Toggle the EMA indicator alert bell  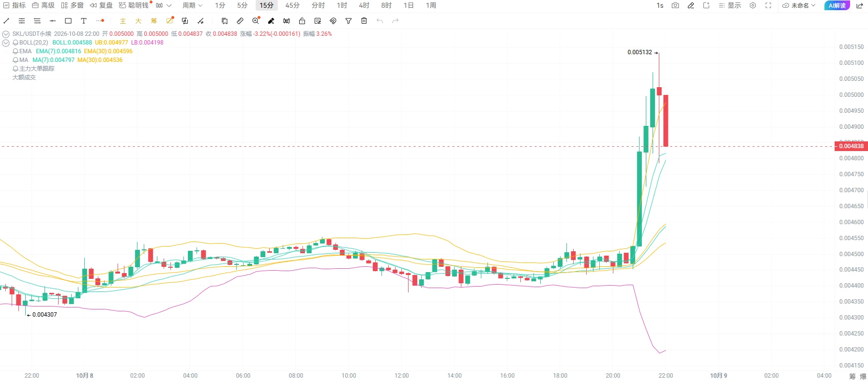click(15, 51)
